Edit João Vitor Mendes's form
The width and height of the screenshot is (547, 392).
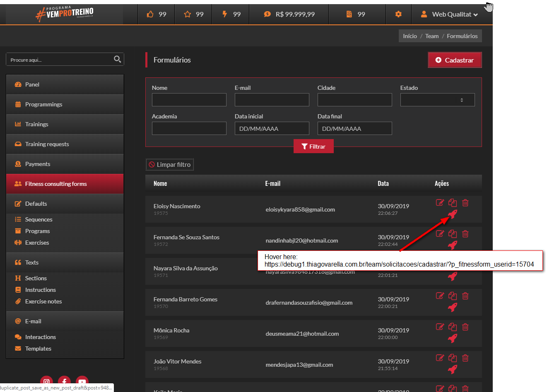pos(440,358)
